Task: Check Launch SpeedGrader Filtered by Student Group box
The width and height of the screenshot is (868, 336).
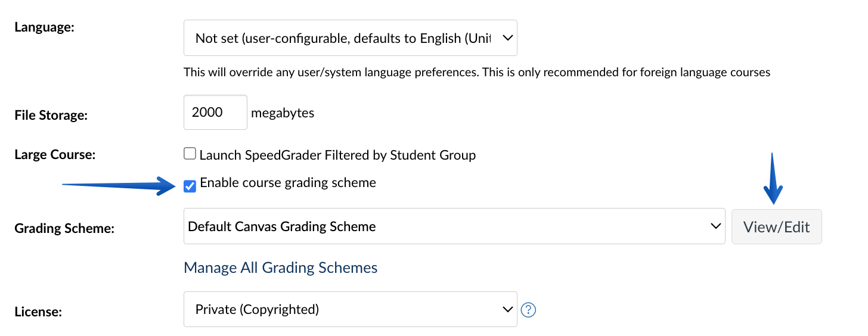Action: tap(190, 154)
